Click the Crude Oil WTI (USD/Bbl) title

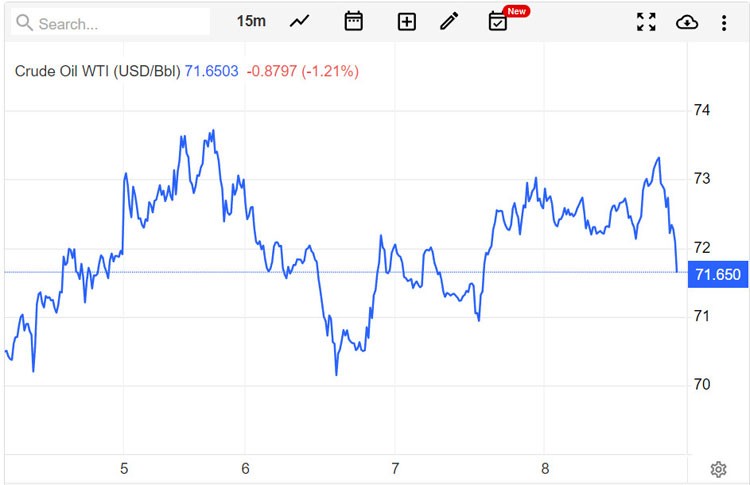pyautogui.click(x=97, y=71)
